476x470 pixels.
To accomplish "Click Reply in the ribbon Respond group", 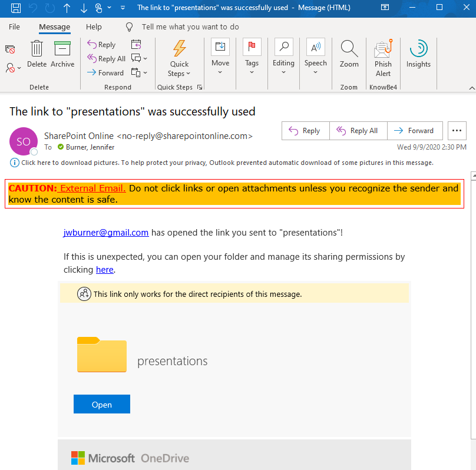I will pos(101,45).
